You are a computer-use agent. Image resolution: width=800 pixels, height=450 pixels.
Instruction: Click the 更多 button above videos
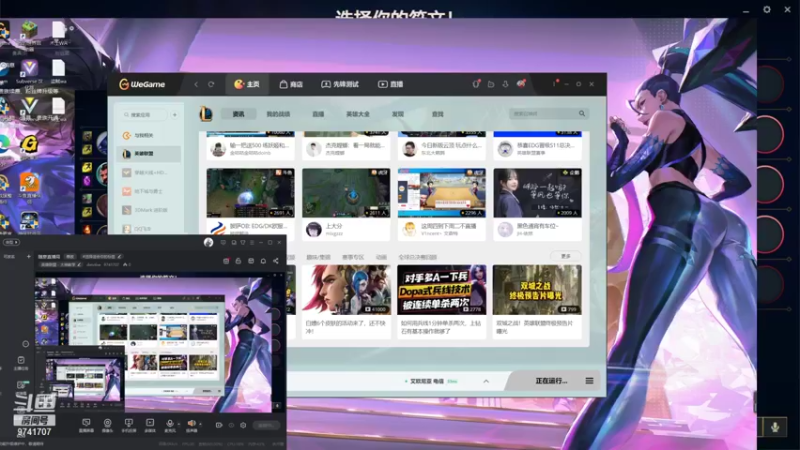point(566,256)
